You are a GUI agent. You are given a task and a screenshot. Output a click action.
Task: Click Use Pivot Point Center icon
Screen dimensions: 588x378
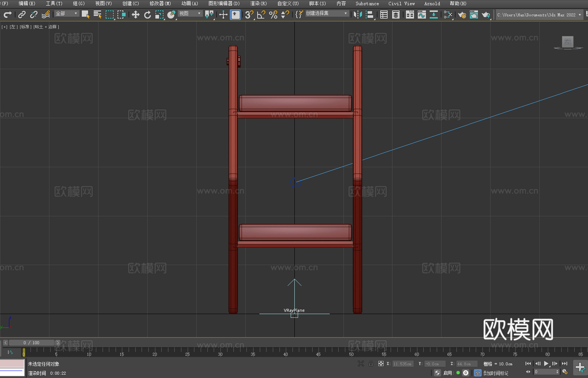(209, 14)
